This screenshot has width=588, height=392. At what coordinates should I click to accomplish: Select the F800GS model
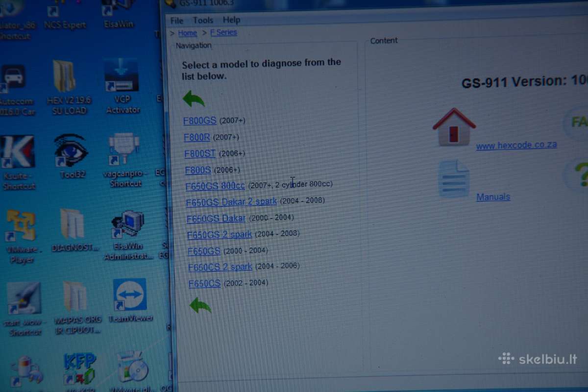click(x=200, y=121)
